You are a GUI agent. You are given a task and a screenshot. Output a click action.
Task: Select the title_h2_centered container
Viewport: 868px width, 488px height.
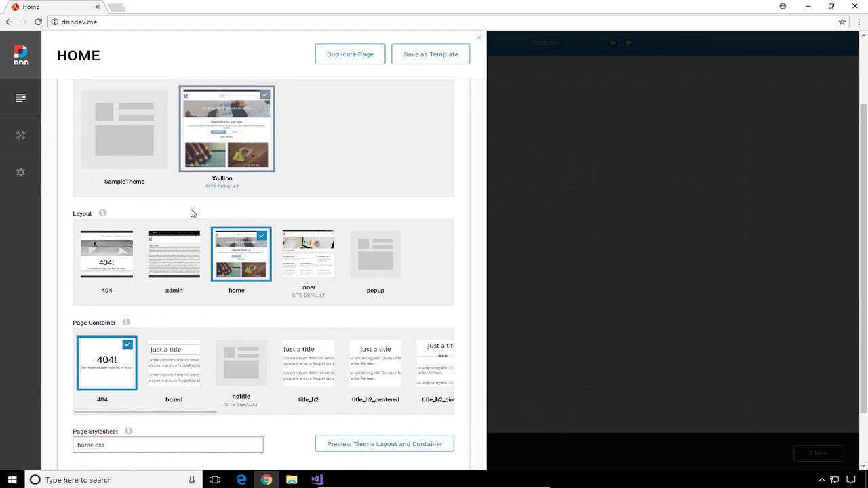(375, 363)
